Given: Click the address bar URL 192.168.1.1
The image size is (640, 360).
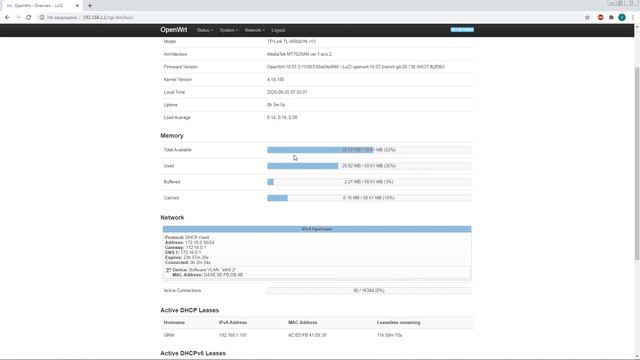Looking at the screenshot, I should 108,18.
